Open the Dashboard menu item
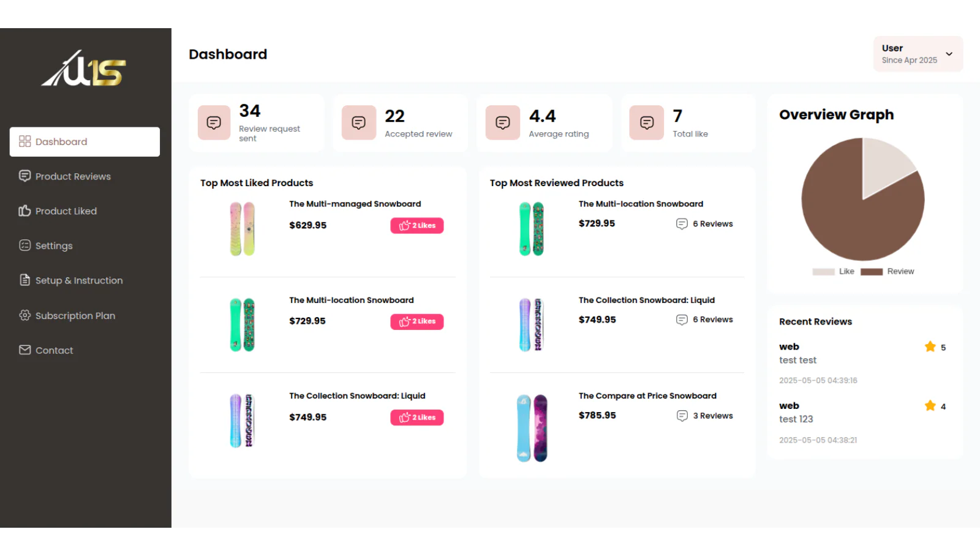This screenshot has height=551, width=980. pos(85,141)
